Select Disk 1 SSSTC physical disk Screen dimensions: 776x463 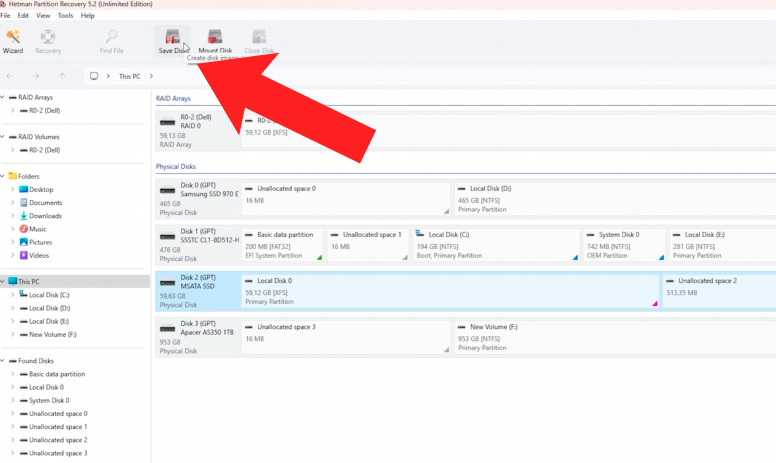point(198,244)
